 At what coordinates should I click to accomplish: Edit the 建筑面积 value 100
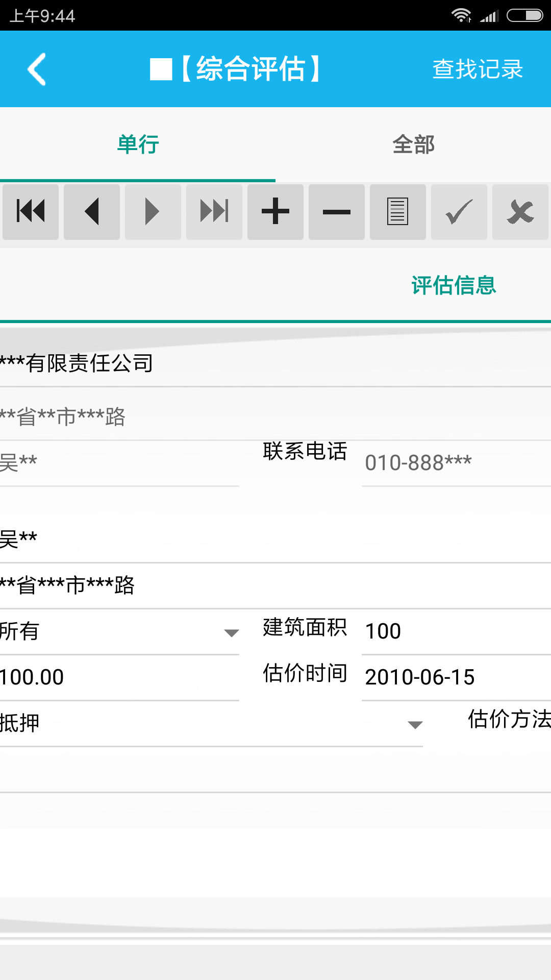click(456, 632)
